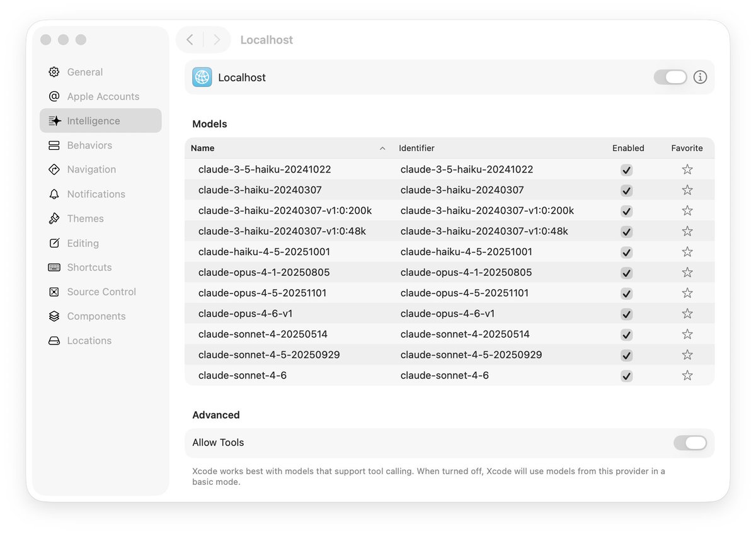Image resolution: width=756 pixels, height=534 pixels.
Task: Go forward with the right chevron
Action: (217, 40)
